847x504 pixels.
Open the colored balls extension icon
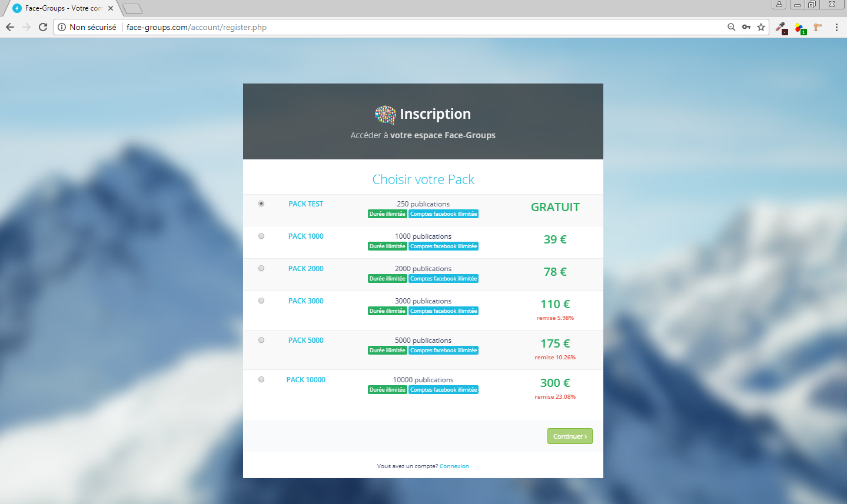pos(800,28)
